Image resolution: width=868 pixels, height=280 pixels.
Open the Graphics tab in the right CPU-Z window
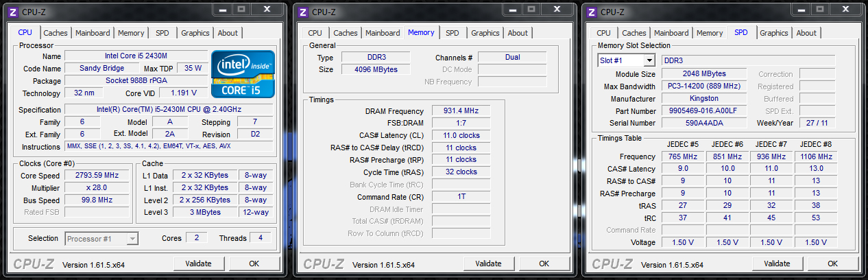tap(774, 33)
